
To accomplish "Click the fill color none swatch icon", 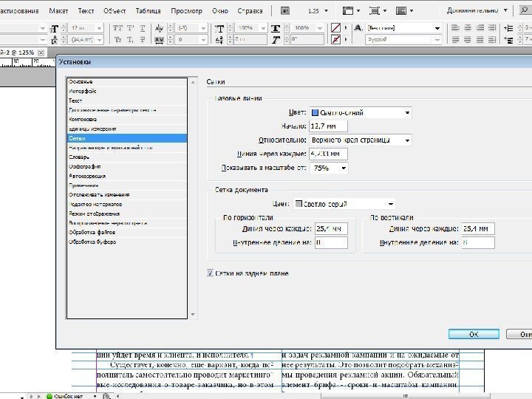I will (336, 26).
